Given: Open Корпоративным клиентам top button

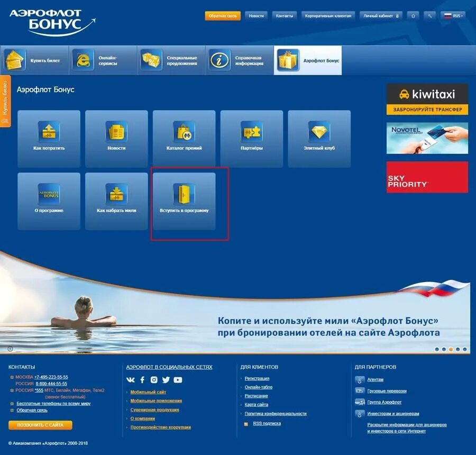Looking at the screenshot, I should (328, 16).
